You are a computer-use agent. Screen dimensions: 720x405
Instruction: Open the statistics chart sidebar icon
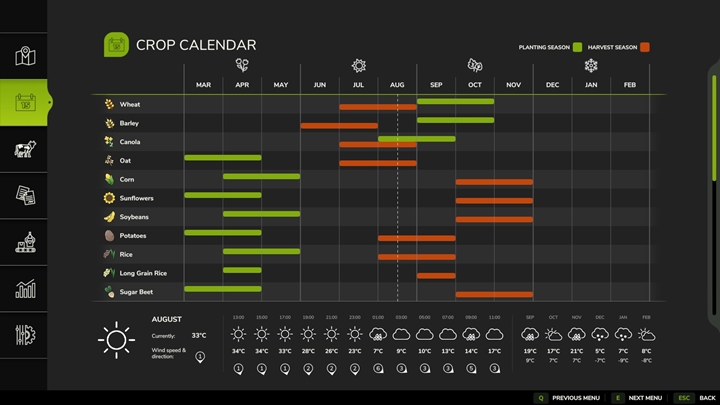pyautogui.click(x=25, y=289)
